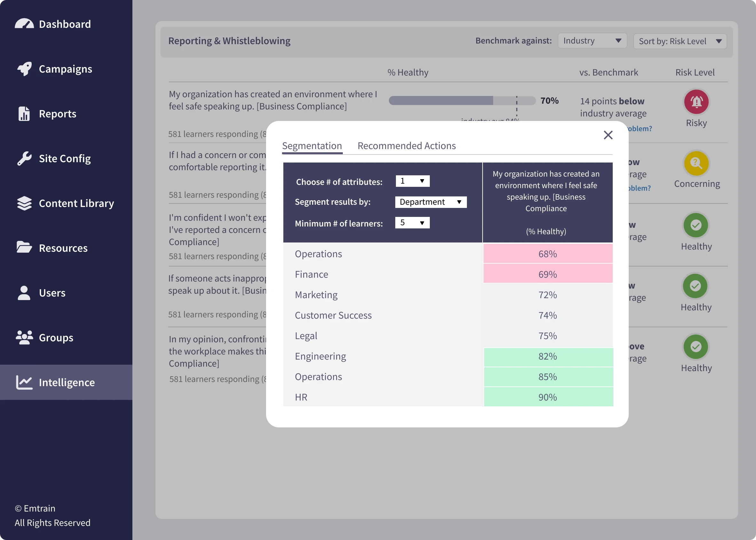This screenshot has height=540, width=756.
Task: Click the Users person icon
Action: tap(24, 293)
